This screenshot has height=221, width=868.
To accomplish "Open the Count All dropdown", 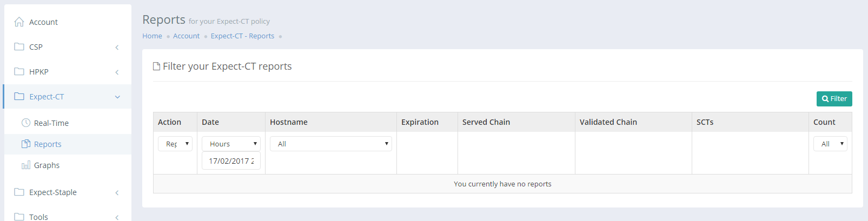I will [830, 144].
